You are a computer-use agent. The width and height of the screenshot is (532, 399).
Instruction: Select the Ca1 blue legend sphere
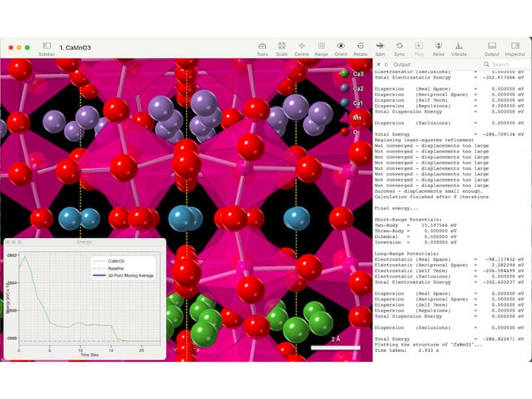click(344, 103)
